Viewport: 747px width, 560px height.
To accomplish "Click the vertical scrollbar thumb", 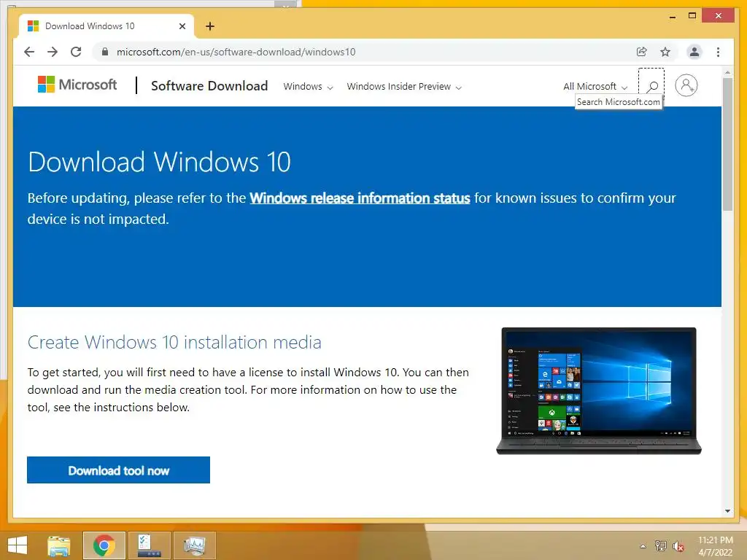I will (x=727, y=144).
